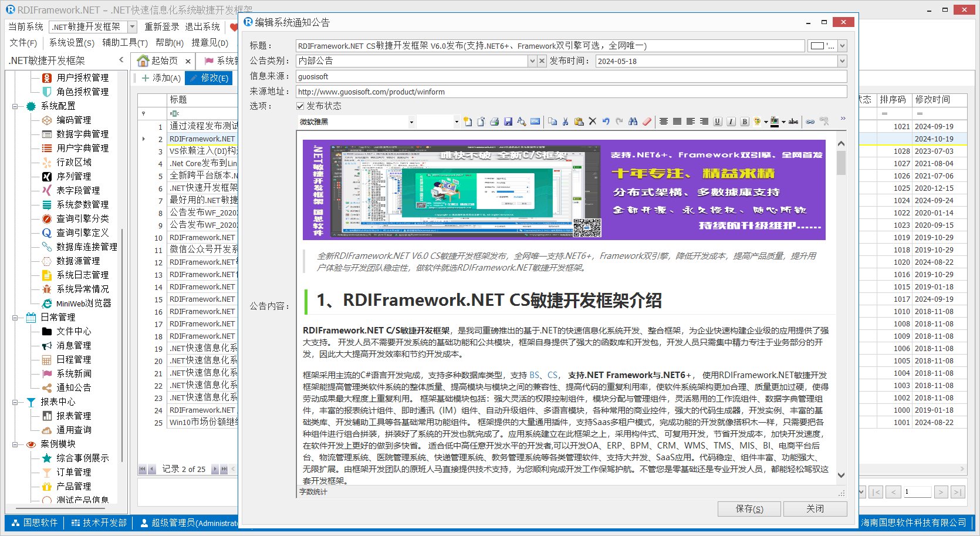Toggle the 发布状态 checkbox

click(x=300, y=106)
